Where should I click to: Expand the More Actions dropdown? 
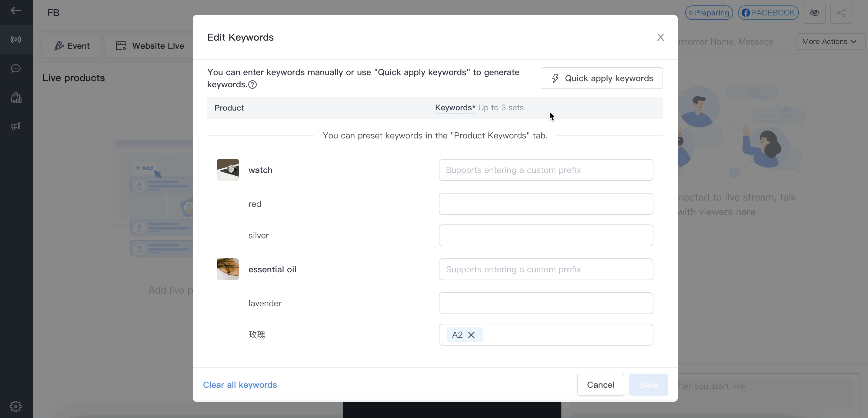tap(829, 41)
